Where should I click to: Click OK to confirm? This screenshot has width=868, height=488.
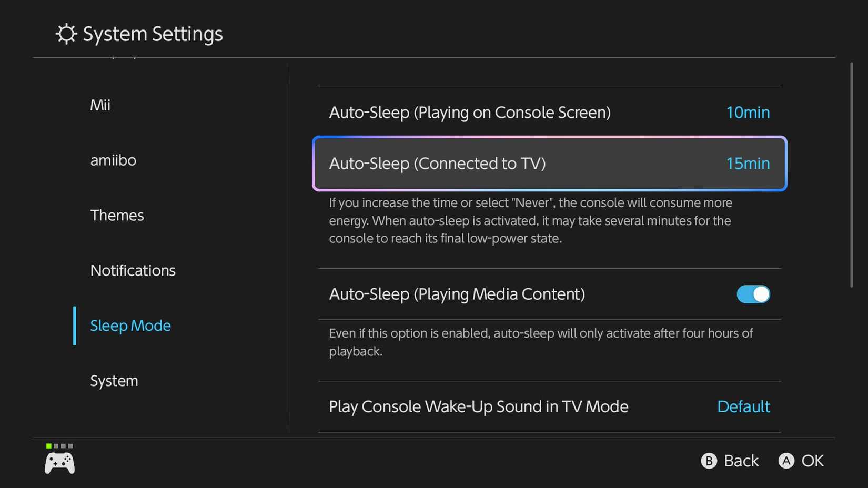click(x=801, y=461)
